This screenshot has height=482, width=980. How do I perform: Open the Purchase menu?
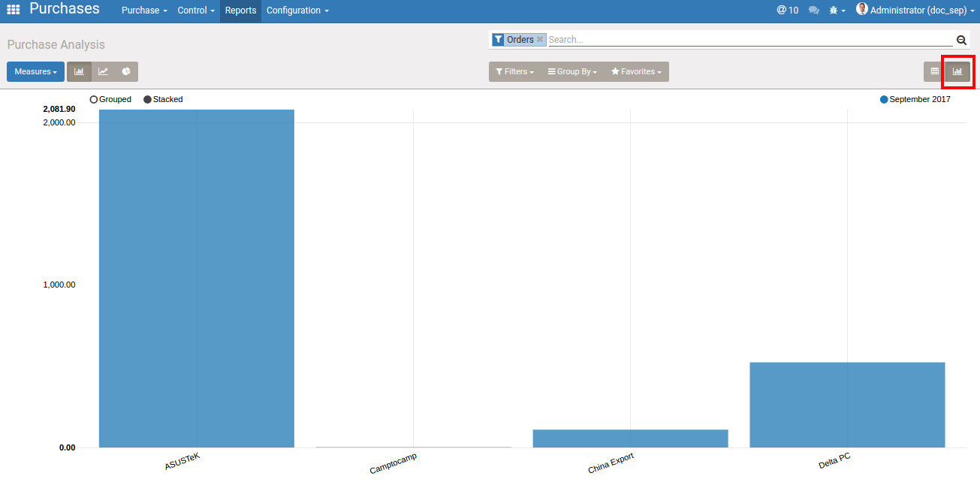[x=144, y=11]
